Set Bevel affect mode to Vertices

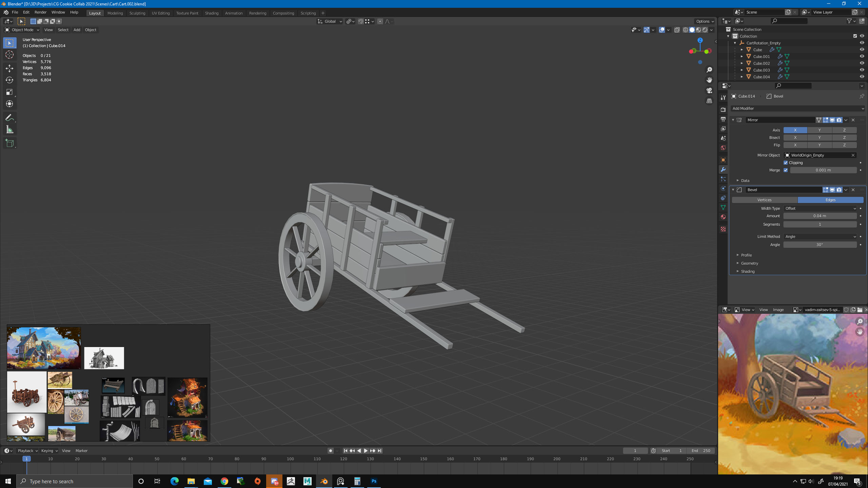764,200
